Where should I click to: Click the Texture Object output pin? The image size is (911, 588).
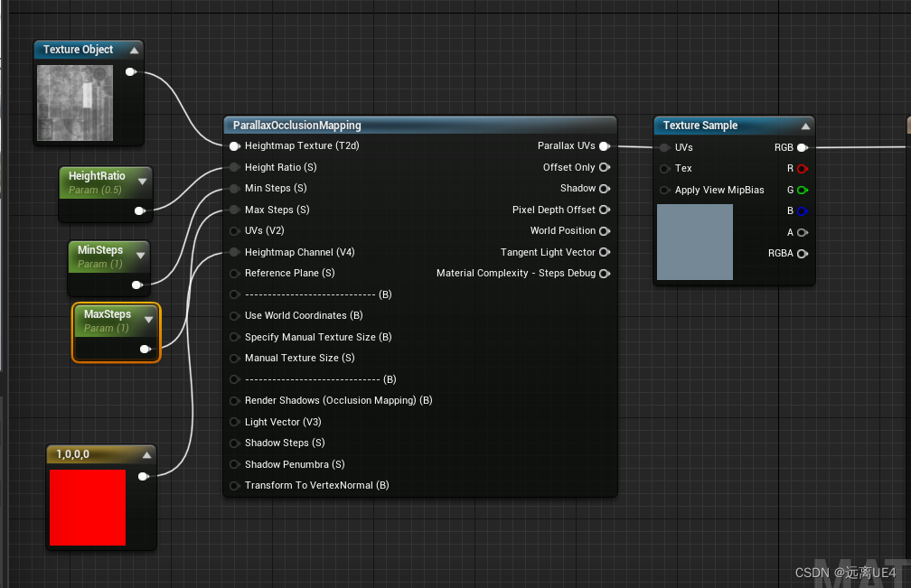130,71
